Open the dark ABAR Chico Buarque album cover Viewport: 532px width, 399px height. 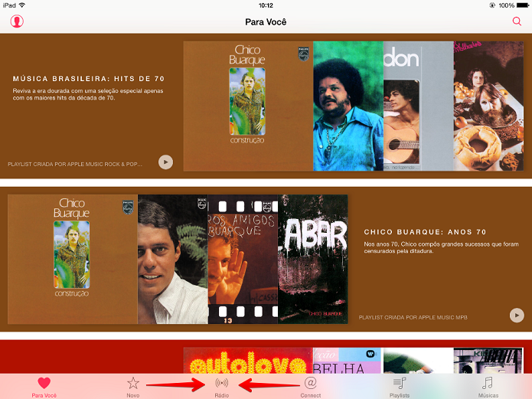(313, 259)
